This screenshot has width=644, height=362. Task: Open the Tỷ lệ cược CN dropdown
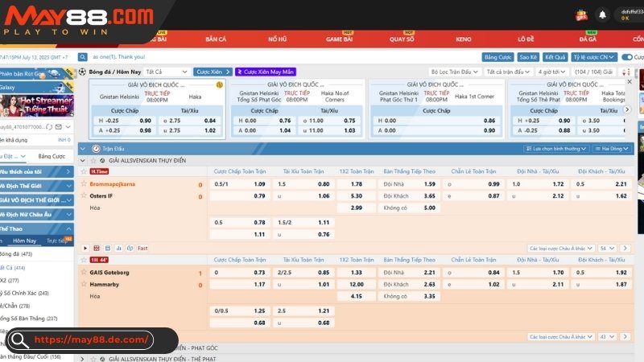(x=594, y=57)
